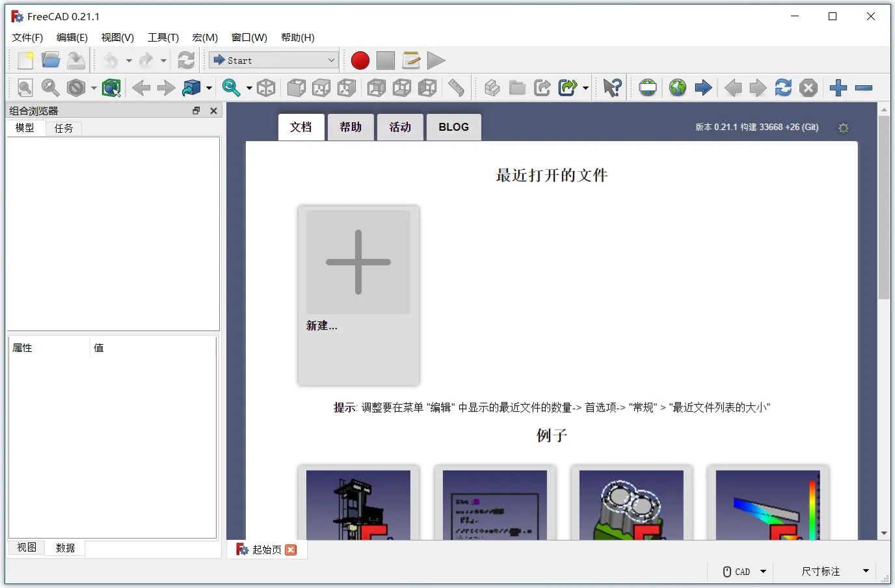Switch to the 帮助 start page tab
This screenshot has width=895, height=588.
click(351, 127)
